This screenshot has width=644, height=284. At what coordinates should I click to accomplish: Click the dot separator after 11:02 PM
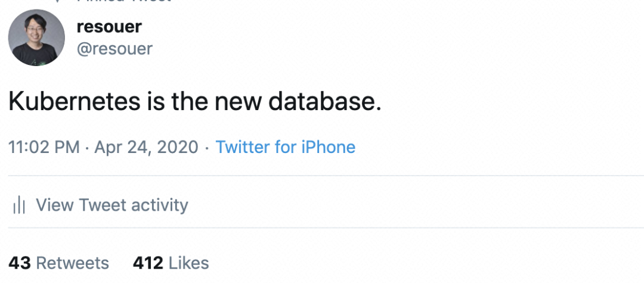click(87, 147)
